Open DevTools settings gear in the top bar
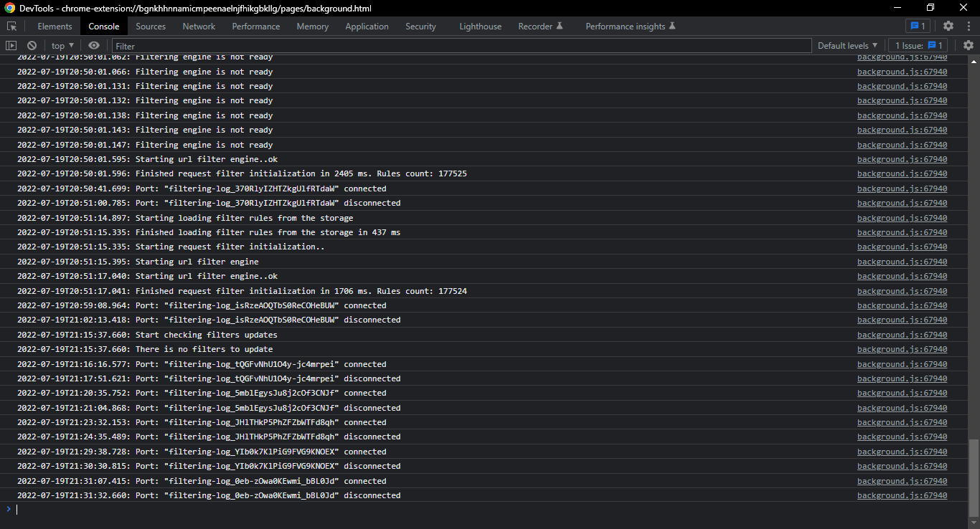This screenshot has width=980, height=529. point(948,26)
